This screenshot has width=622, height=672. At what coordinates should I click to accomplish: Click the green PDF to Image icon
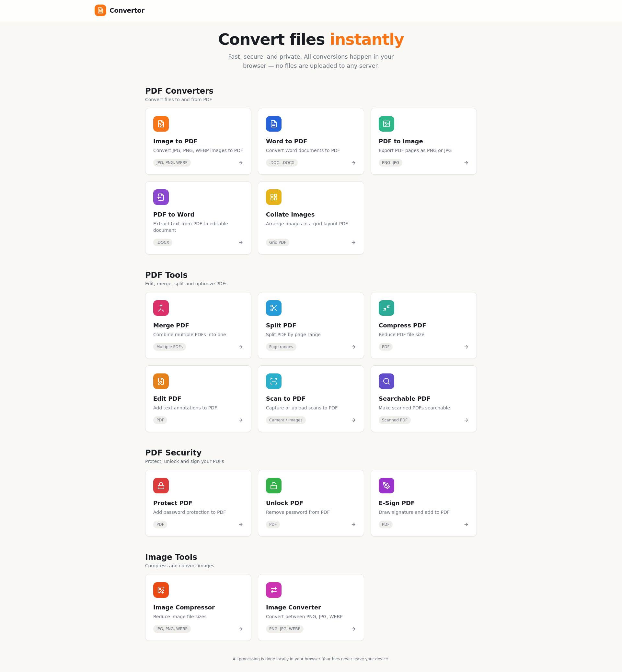386,124
